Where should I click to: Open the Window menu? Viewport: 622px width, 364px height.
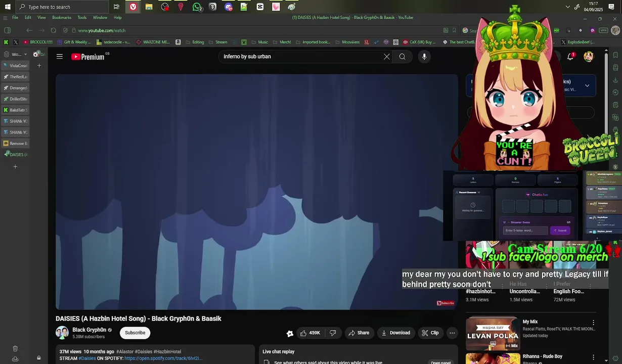click(100, 18)
